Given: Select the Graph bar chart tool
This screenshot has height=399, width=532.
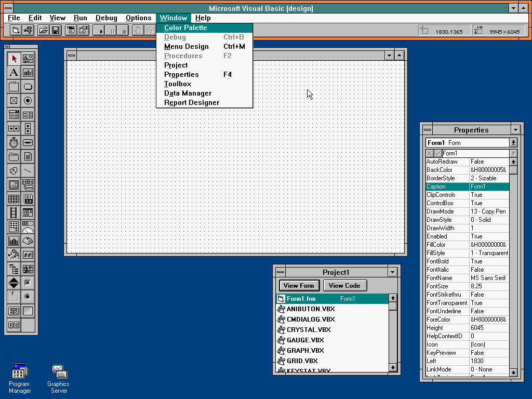Looking at the screenshot, I should coord(14,241).
